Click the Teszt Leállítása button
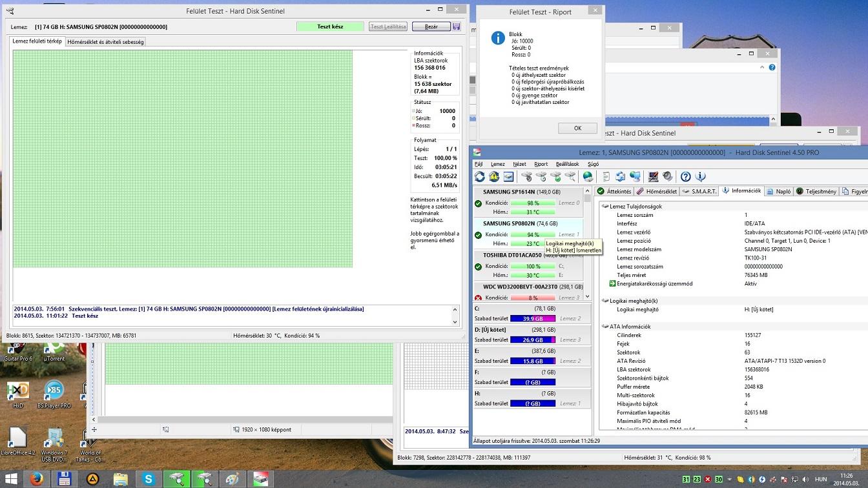This screenshot has height=488, width=868. click(x=388, y=26)
